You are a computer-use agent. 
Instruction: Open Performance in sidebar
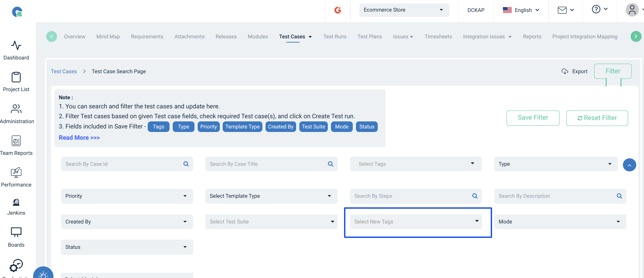click(x=16, y=177)
